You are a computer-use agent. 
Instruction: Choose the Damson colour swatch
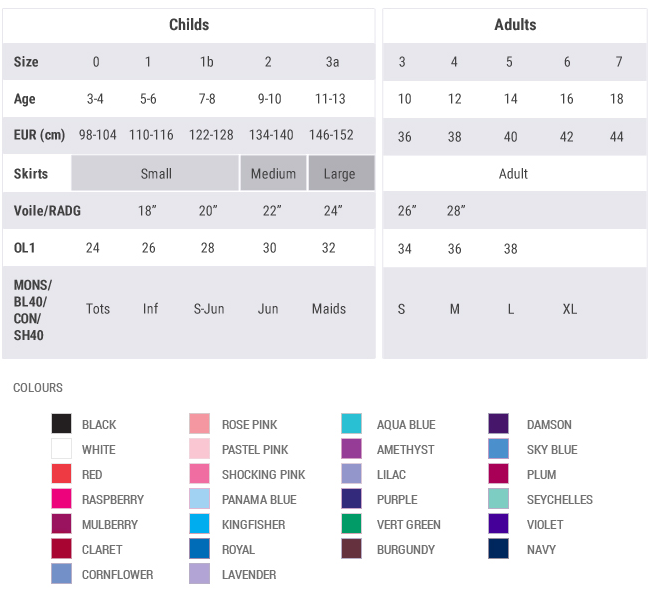pyautogui.click(x=499, y=424)
